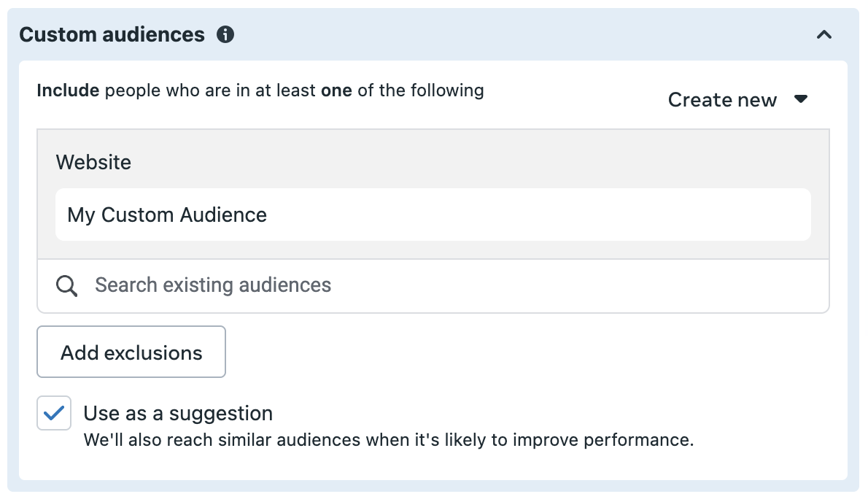This screenshot has width=868, height=502.
Task: Click the Custom audiences heading
Action: (x=112, y=34)
